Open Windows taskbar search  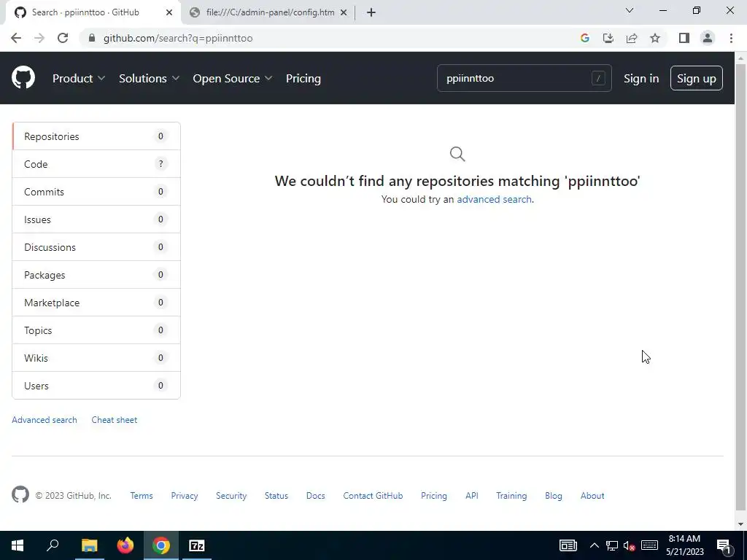click(x=53, y=545)
